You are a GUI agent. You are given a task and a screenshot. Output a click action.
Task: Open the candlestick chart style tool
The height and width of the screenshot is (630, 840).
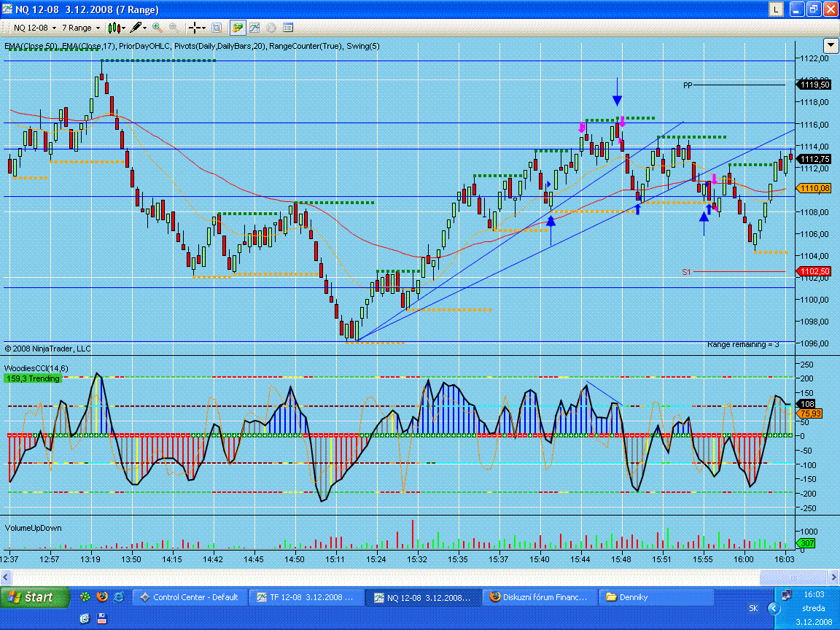[x=114, y=28]
